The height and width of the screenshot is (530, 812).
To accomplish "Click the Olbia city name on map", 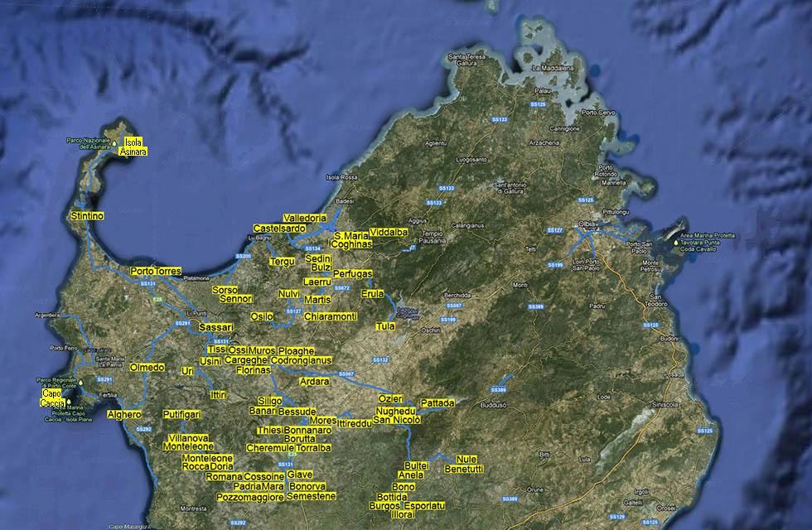I will click(x=587, y=225).
